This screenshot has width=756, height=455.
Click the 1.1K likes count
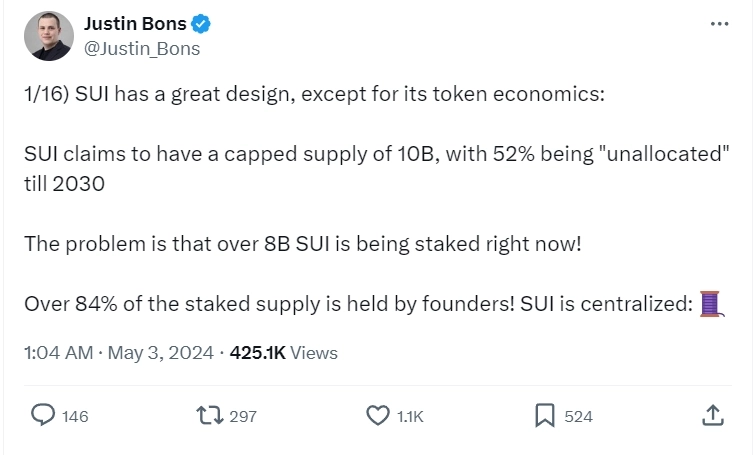(x=410, y=416)
